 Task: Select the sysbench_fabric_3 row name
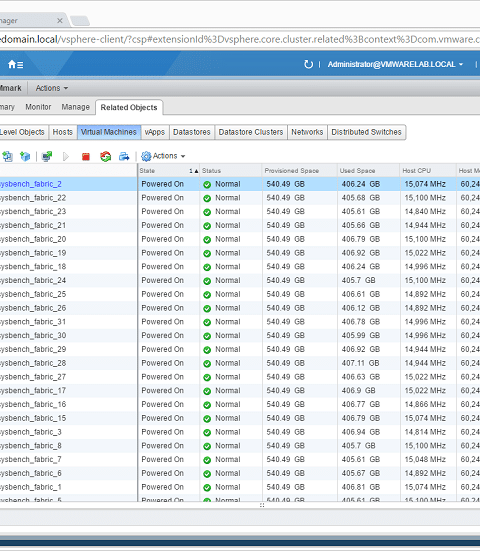tap(31, 432)
